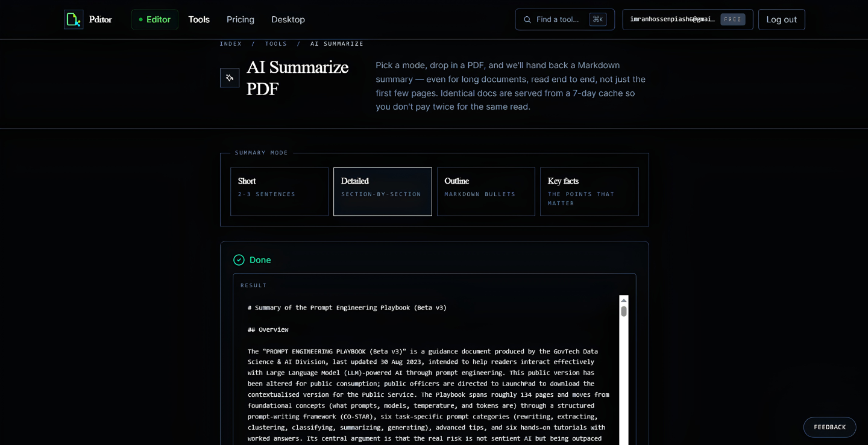This screenshot has height=445, width=868.
Task: Click the RESULT label
Action: click(254, 285)
